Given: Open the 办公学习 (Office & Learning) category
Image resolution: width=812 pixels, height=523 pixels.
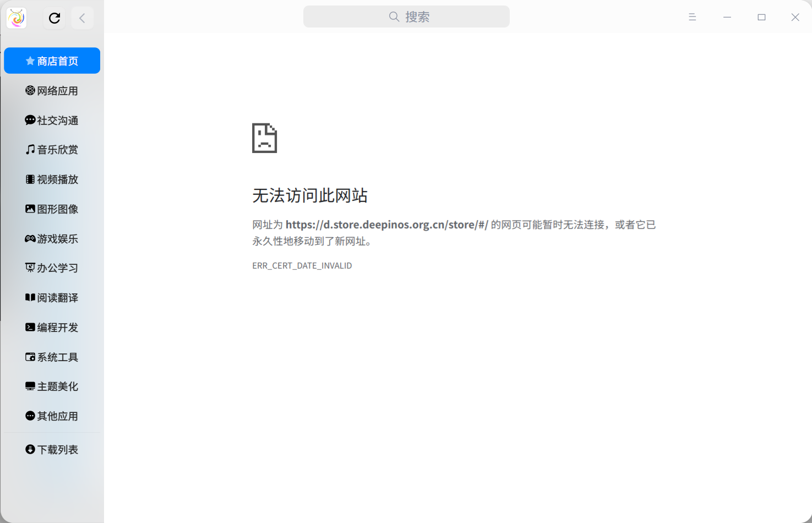Looking at the screenshot, I should click(x=52, y=268).
